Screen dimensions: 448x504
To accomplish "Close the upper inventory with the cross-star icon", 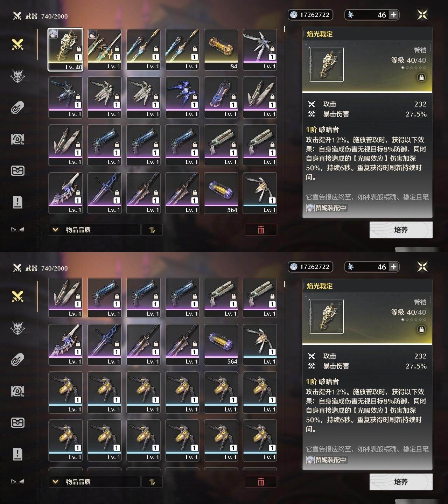I will 422,15.
